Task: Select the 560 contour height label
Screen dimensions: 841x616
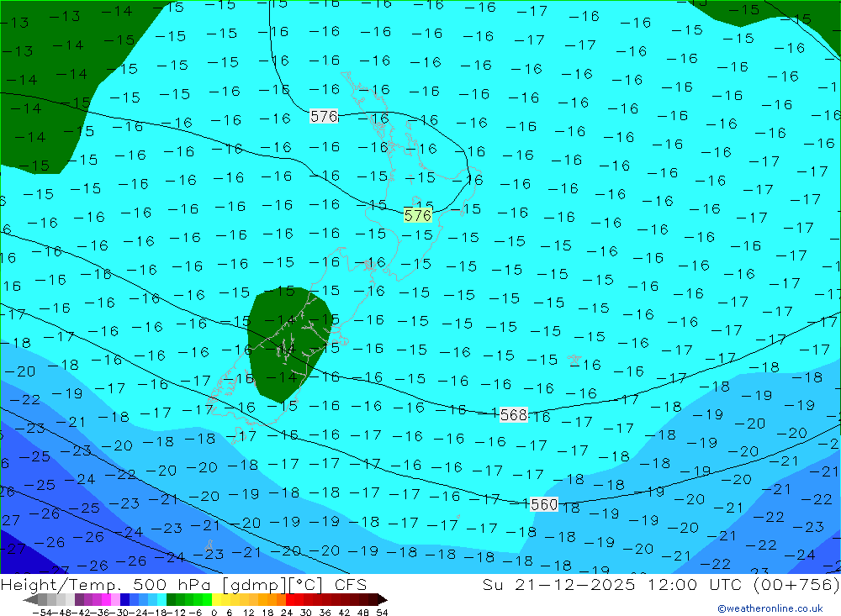Action: click(x=544, y=504)
